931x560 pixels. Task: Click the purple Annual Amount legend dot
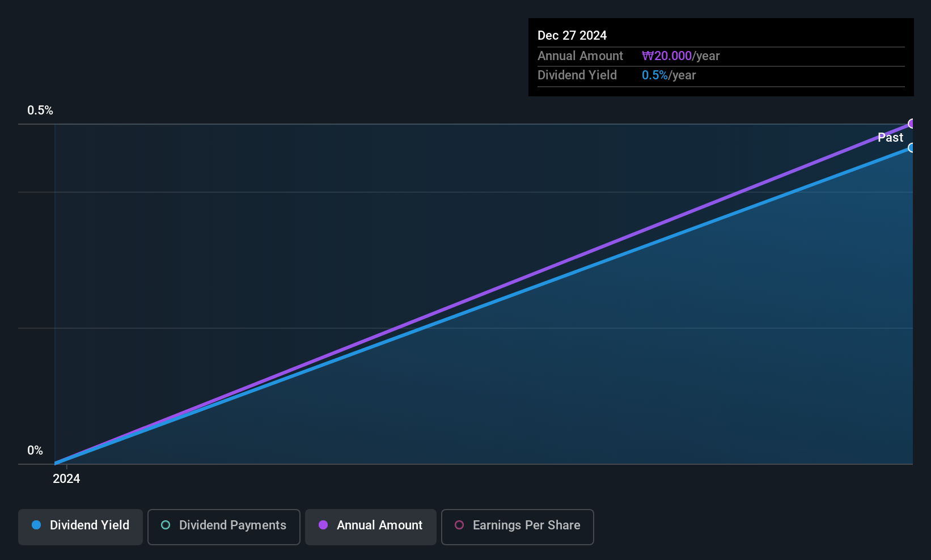click(323, 525)
